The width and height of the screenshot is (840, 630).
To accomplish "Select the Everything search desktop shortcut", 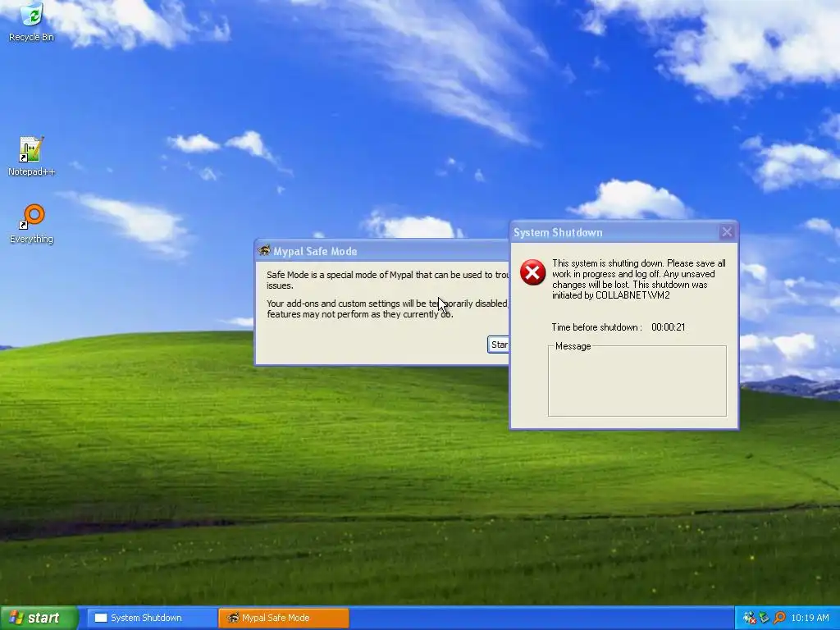I will tap(31, 223).
